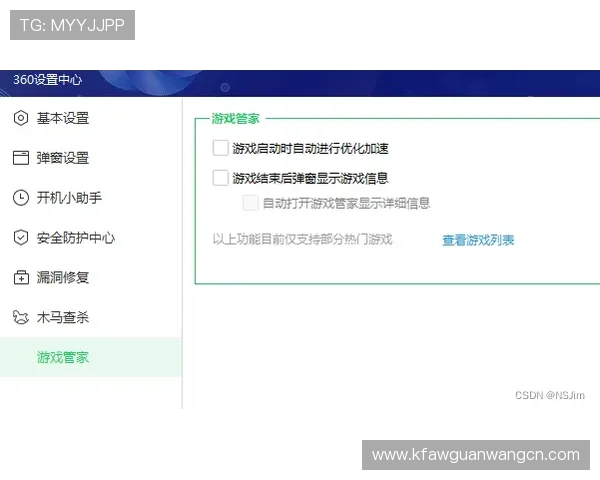
Task: Toggle 自动打开游戏管家显示详细信息 checkbox
Action: 250,203
